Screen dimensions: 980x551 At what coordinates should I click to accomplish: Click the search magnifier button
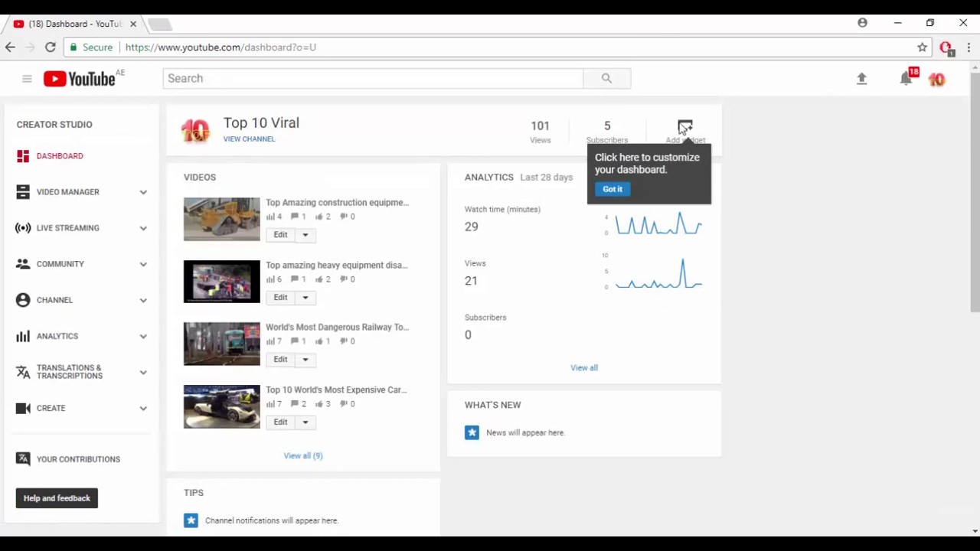pyautogui.click(x=606, y=78)
